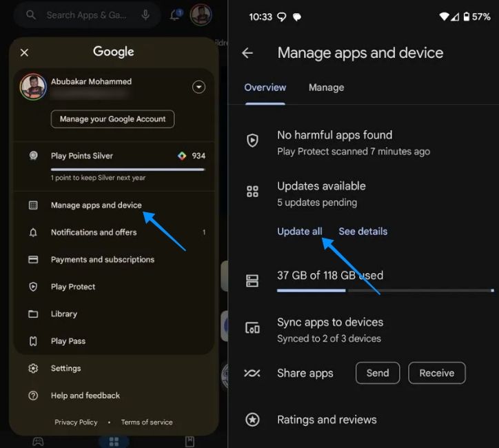Screen dimensions: 499x448
Task: Click the shield icon beside Play Protect menu item
Action: click(33, 287)
